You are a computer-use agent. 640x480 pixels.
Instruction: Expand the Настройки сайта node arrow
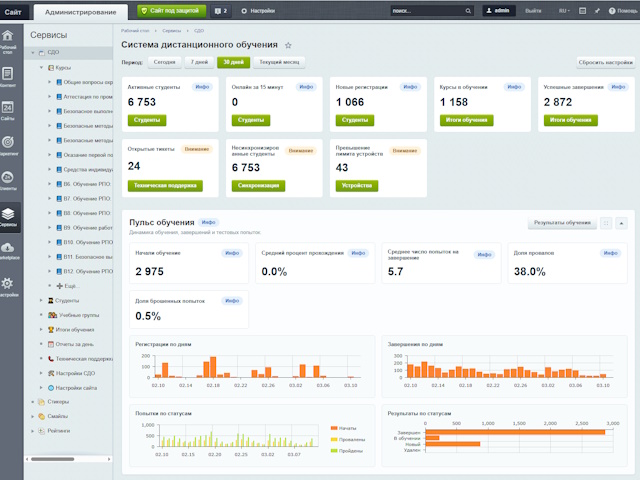pyautogui.click(x=41, y=388)
